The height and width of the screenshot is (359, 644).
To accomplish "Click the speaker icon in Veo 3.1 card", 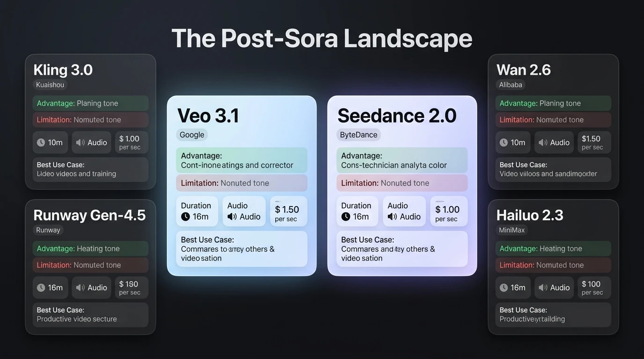I will point(232,216).
